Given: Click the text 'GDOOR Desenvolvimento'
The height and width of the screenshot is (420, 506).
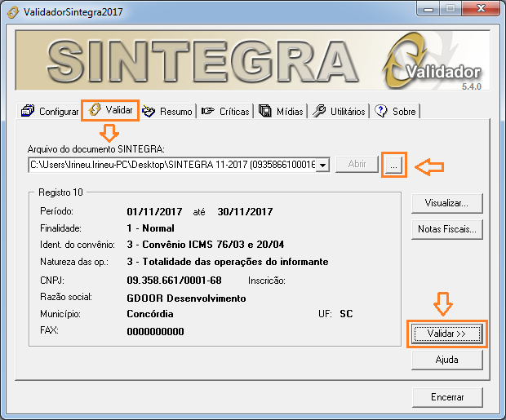Looking at the screenshot, I should (x=186, y=298).
